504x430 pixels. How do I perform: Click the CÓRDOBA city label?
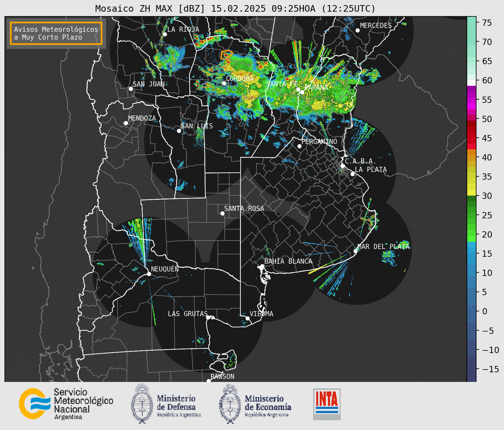coord(240,79)
